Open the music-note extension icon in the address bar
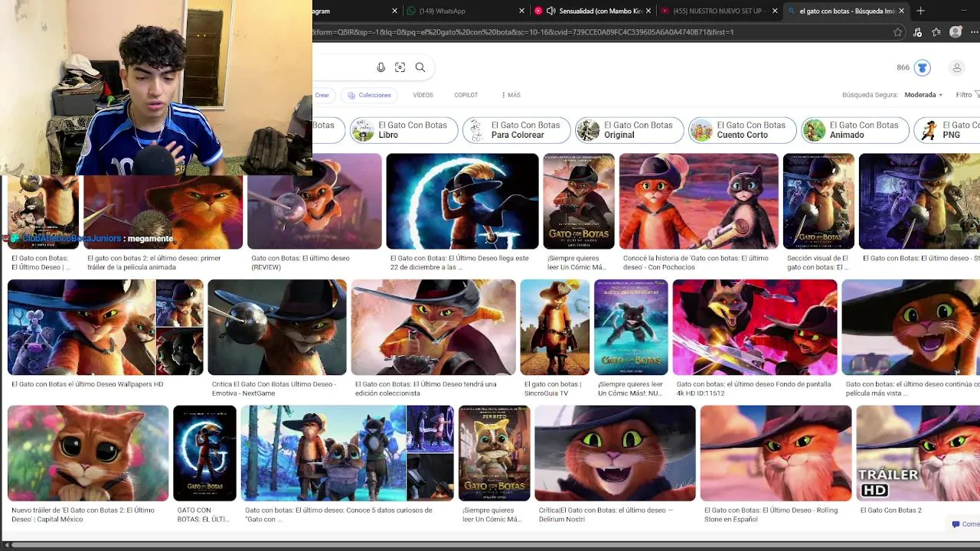The width and height of the screenshot is (980, 551). [917, 32]
